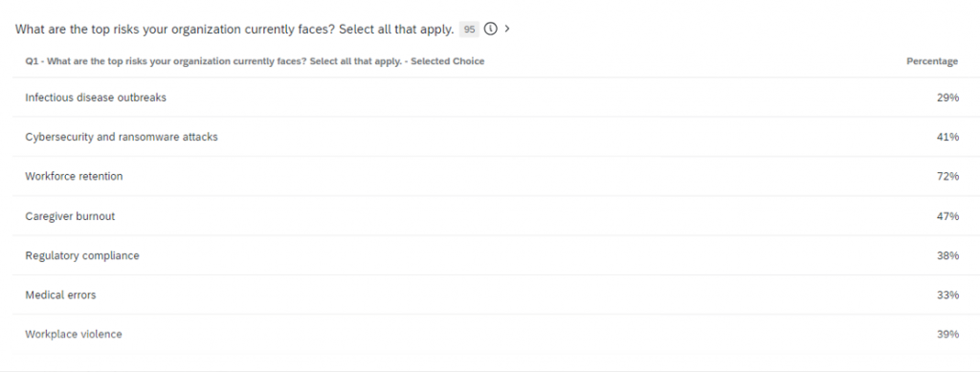Click the 47% caregiver burnout percentage
Screen dimensions: 980x372
pyautogui.click(x=947, y=216)
